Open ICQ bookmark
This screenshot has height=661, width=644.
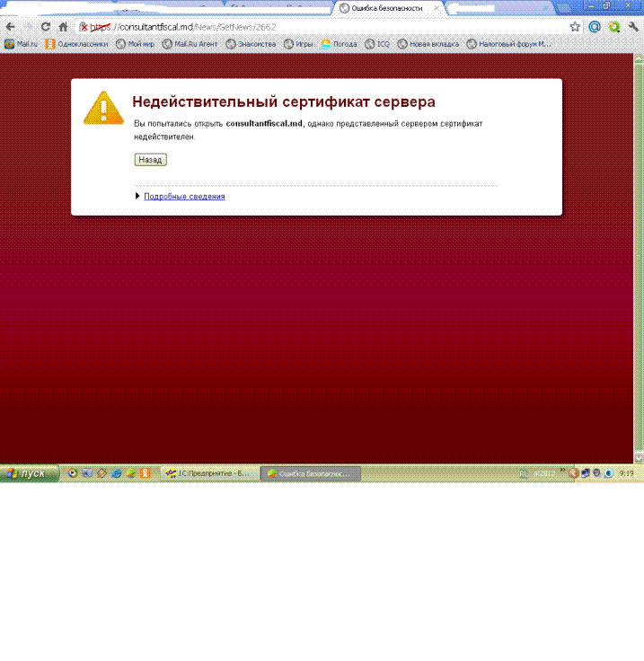(377, 44)
